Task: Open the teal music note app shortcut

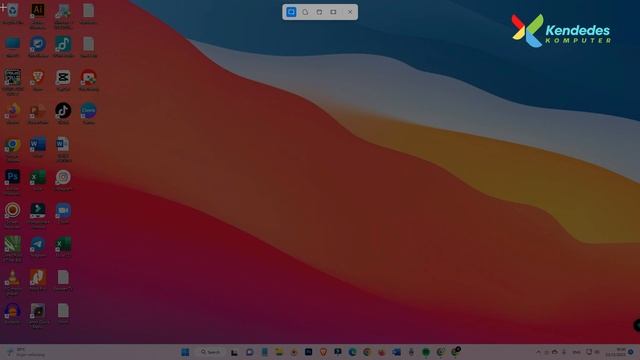Action: click(63, 46)
